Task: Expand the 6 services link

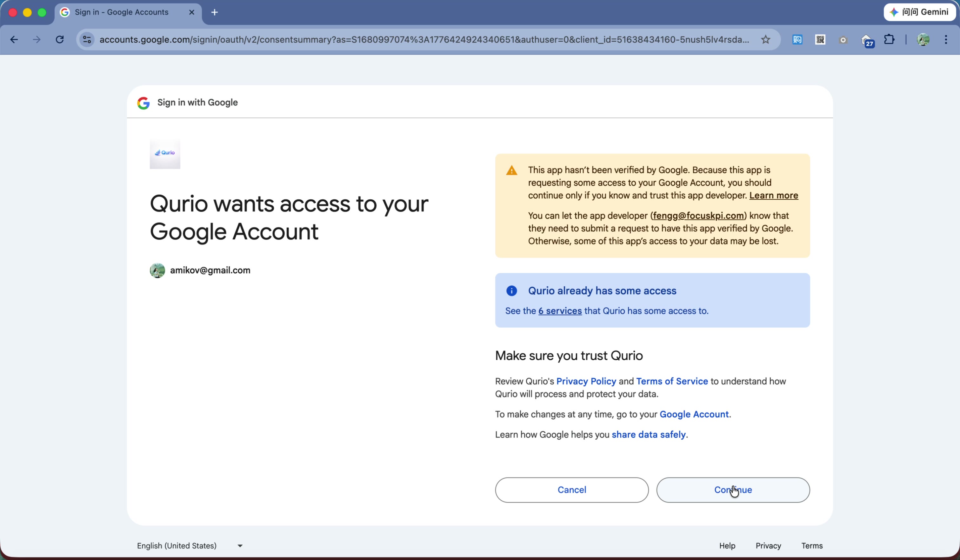Action: click(560, 311)
